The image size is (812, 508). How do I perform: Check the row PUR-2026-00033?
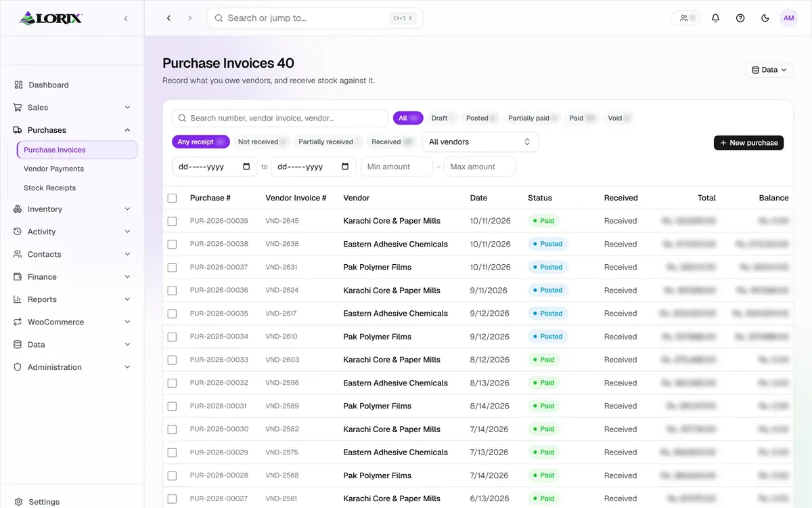click(x=172, y=360)
